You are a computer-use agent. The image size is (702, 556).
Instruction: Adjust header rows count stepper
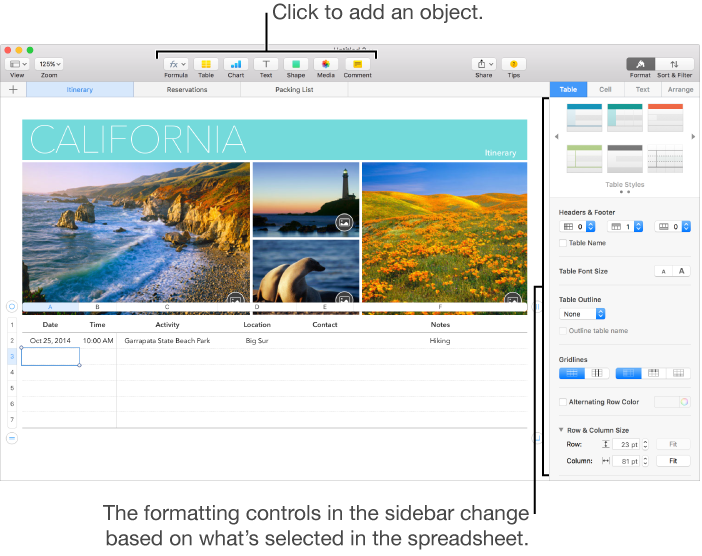click(638, 227)
